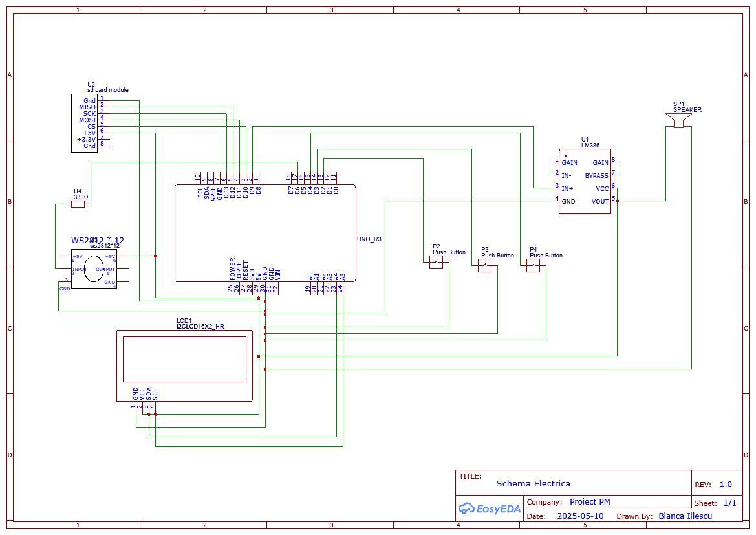
Task: Click the I2CLCD16X2_HR part label
Action: (200, 327)
